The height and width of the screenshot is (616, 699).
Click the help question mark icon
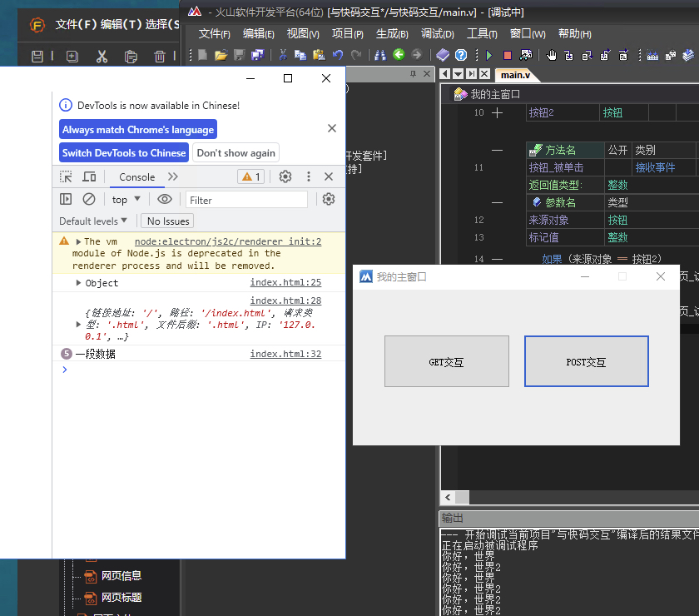(x=461, y=55)
